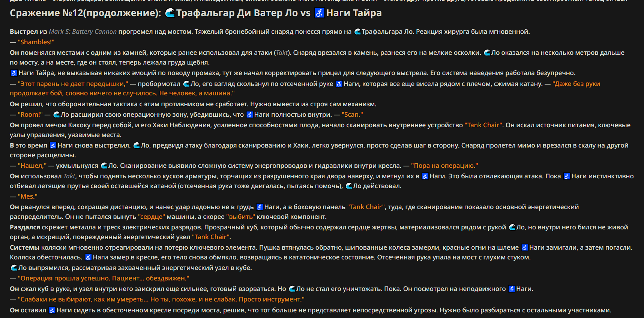Click wheelchair emoji before 'Наги сидеть в обесточенном кресле'
644x318 pixels.
52,310
